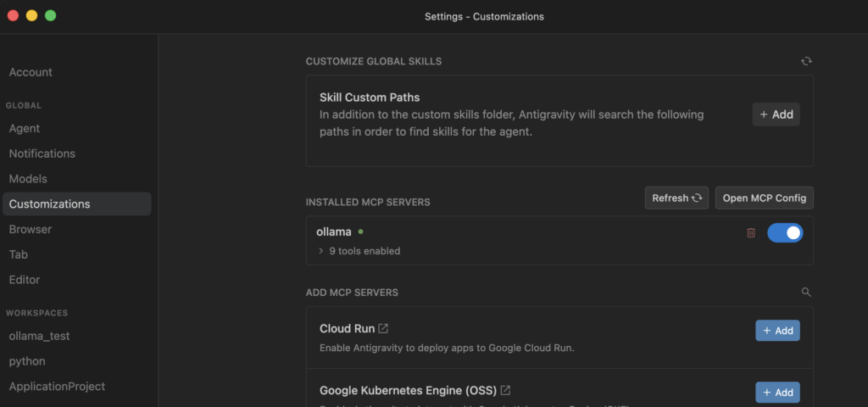Click the Open MCP Config button

coord(764,198)
